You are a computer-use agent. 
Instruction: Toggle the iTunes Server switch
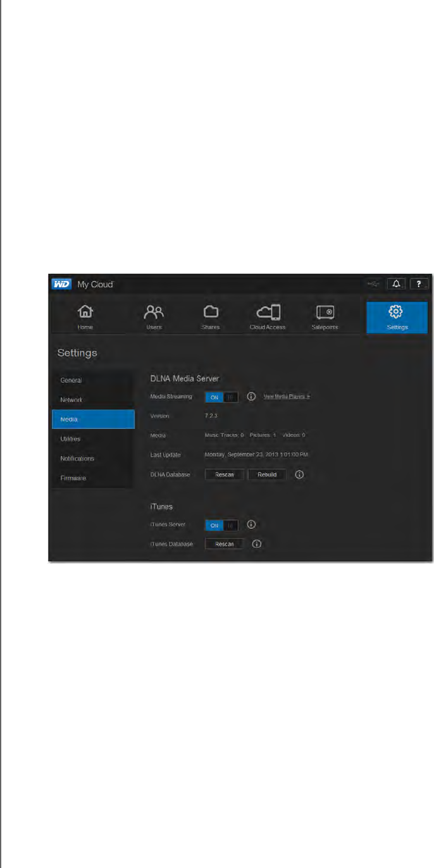221,524
